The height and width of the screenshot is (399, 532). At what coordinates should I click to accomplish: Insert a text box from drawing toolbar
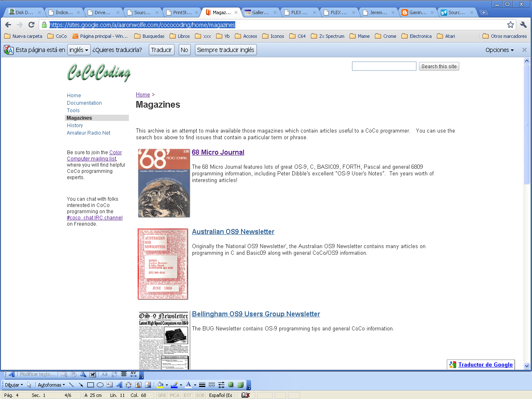(x=109, y=385)
